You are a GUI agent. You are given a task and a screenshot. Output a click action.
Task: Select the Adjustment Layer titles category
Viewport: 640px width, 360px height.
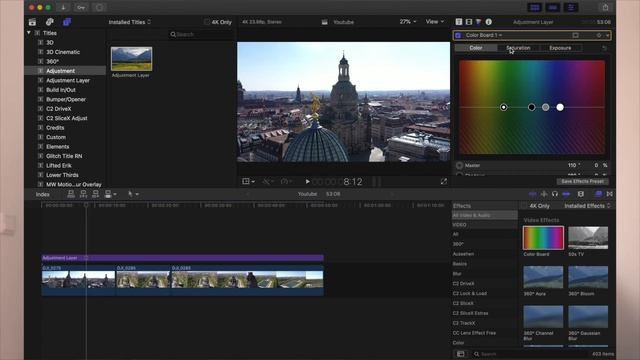(68, 80)
